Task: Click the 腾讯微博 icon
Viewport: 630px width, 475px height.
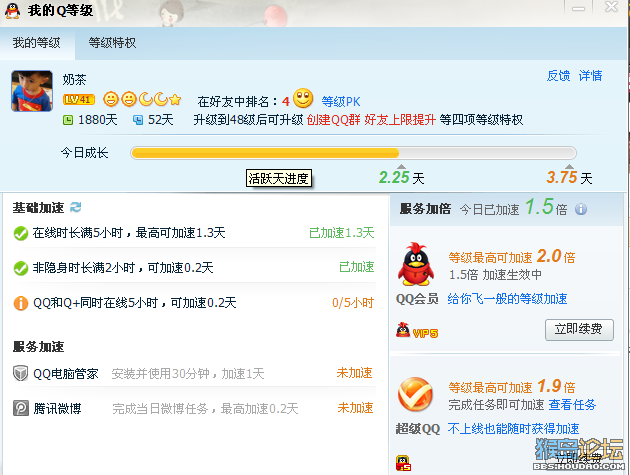Action: pyautogui.click(x=20, y=408)
